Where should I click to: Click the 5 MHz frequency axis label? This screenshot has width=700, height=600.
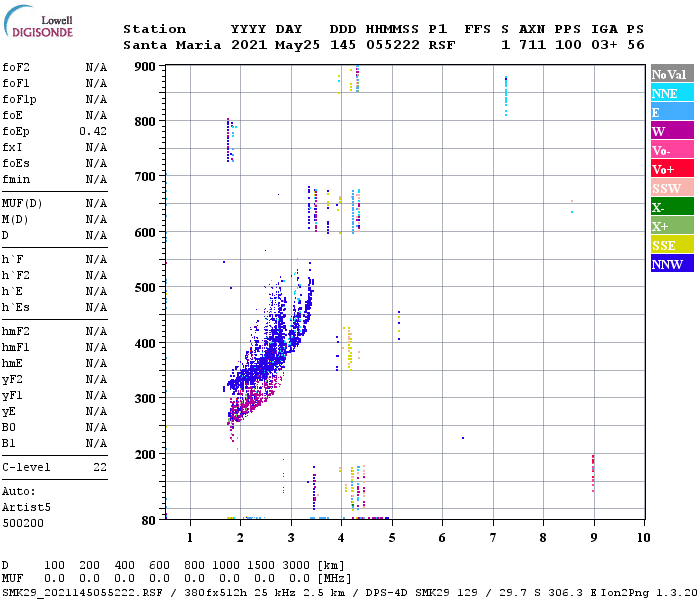coord(392,538)
